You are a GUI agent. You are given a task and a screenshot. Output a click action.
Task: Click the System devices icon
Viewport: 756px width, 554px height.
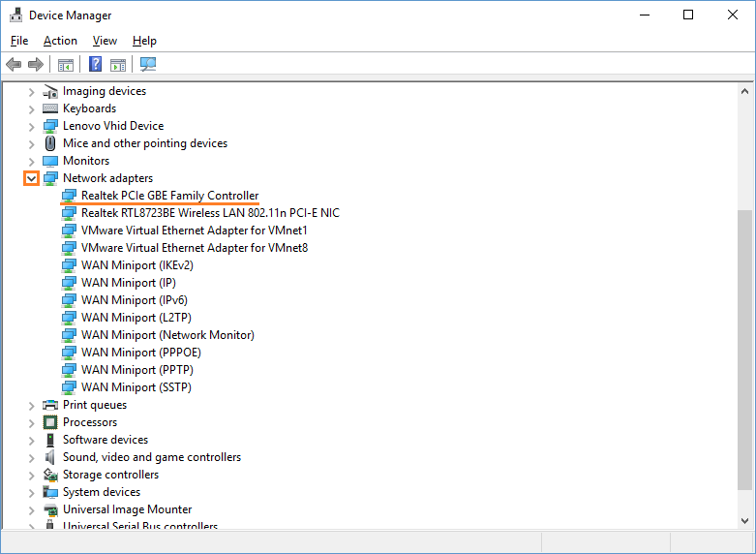50,492
